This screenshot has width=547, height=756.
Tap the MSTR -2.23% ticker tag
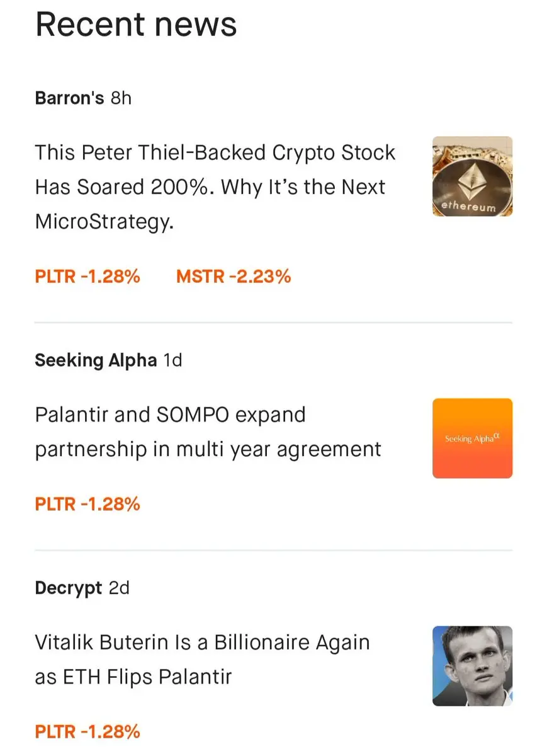click(234, 276)
